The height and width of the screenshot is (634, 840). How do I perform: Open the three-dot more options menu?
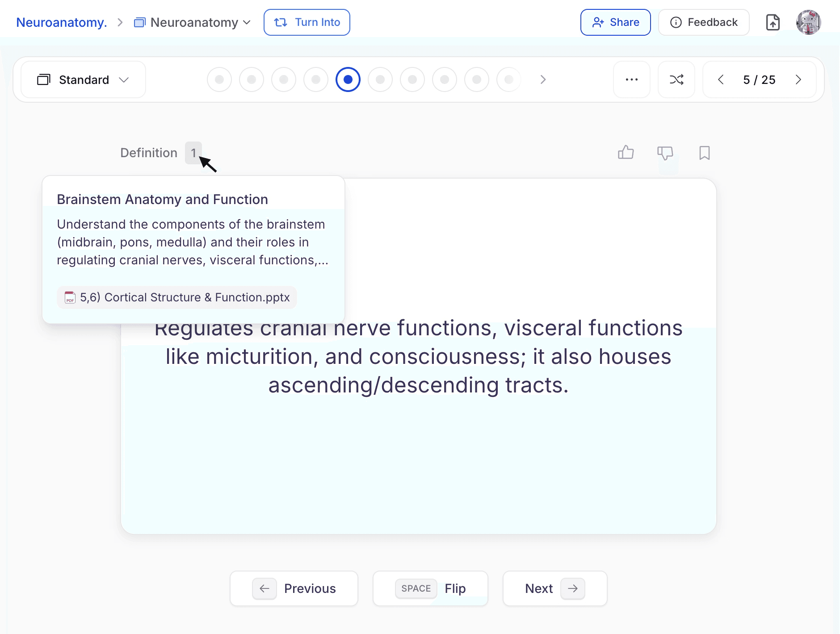(x=631, y=79)
